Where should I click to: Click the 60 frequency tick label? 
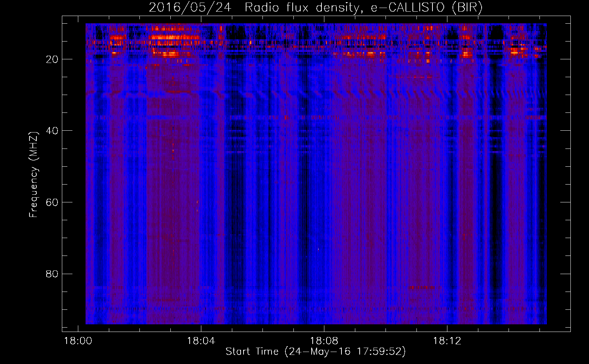point(52,202)
